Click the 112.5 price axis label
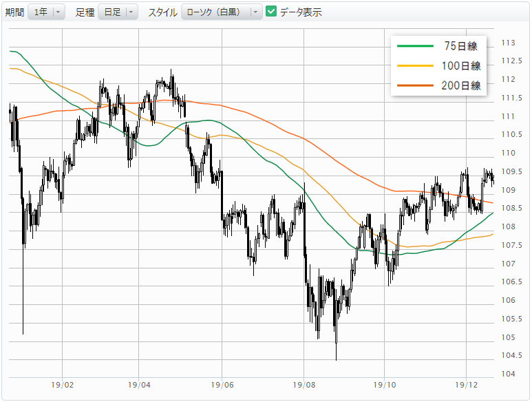 [x=511, y=61]
